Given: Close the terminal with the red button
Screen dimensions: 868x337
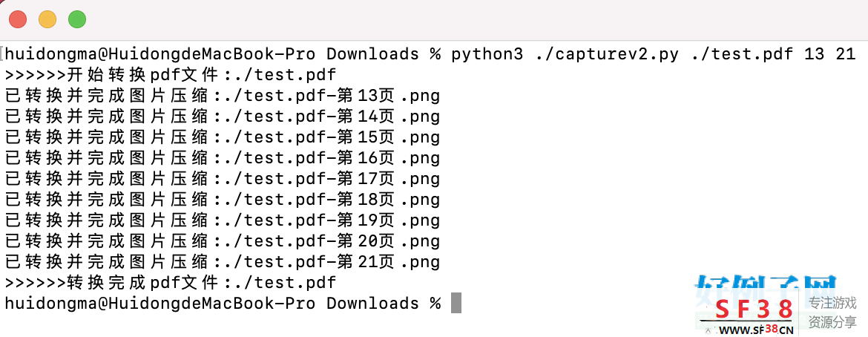Looking at the screenshot, I should coord(19,19).
